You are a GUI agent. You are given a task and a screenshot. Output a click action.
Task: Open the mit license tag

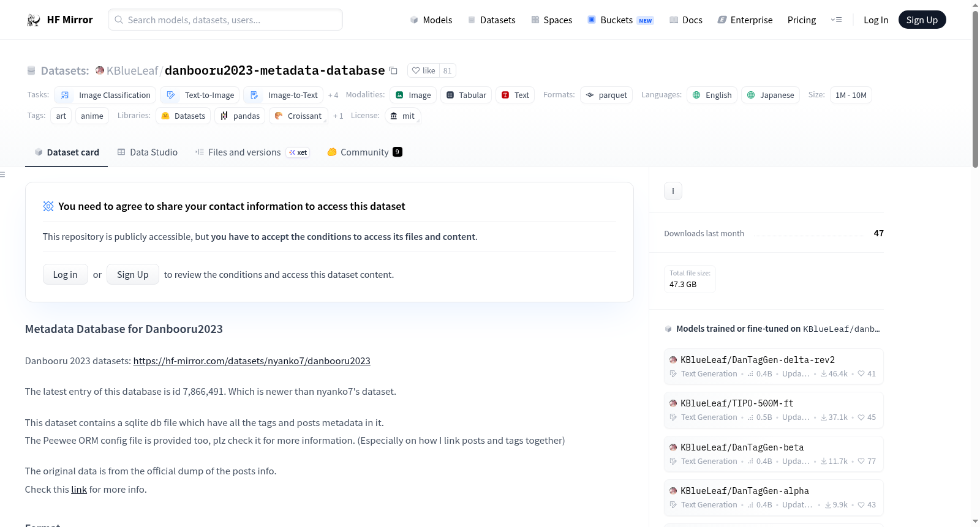403,116
